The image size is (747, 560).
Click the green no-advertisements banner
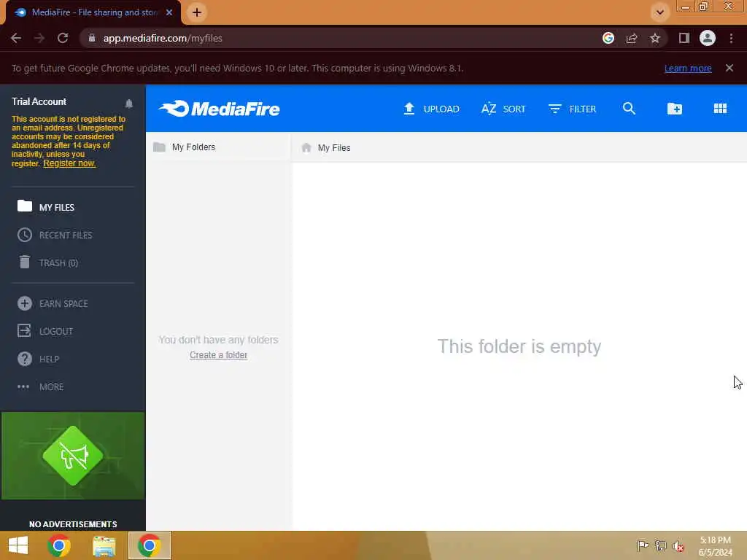(73, 456)
